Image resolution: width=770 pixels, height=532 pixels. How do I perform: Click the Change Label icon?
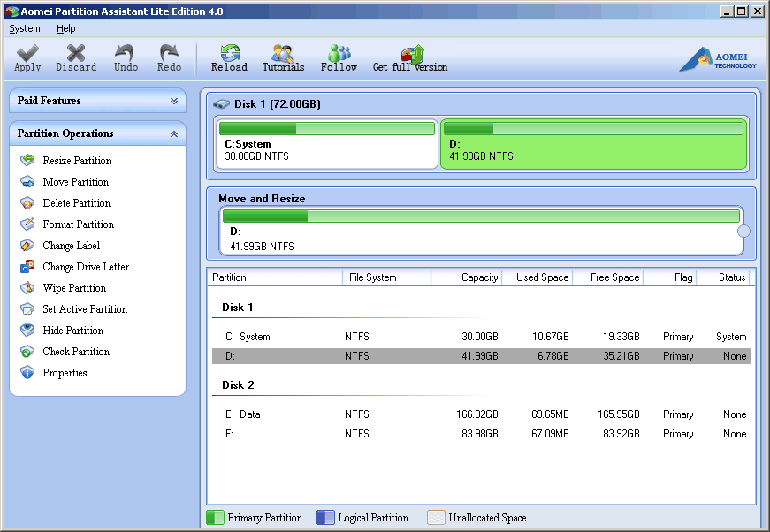tap(27, 245)
